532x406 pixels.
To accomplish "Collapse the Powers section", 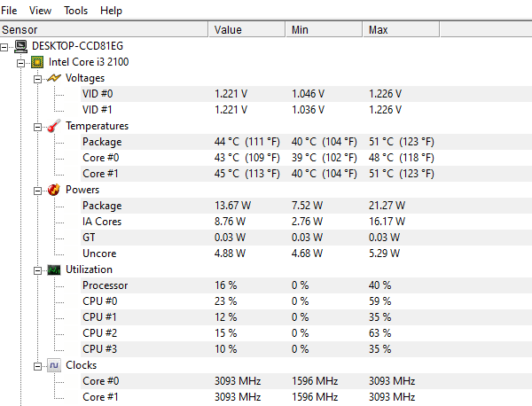I will (x=37, y=191).
